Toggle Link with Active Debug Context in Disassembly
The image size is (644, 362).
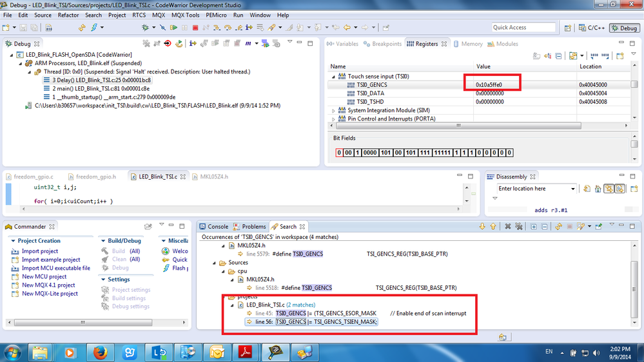point(609,189)
